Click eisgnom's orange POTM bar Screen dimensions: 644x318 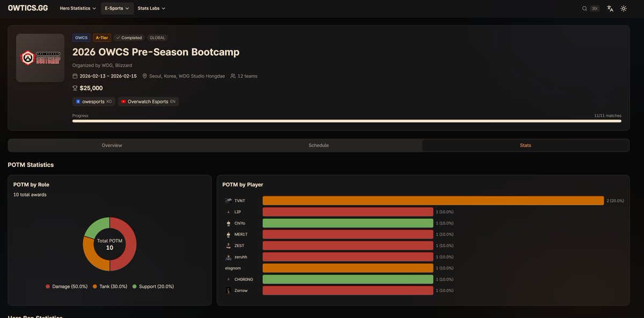click(348, 268)
